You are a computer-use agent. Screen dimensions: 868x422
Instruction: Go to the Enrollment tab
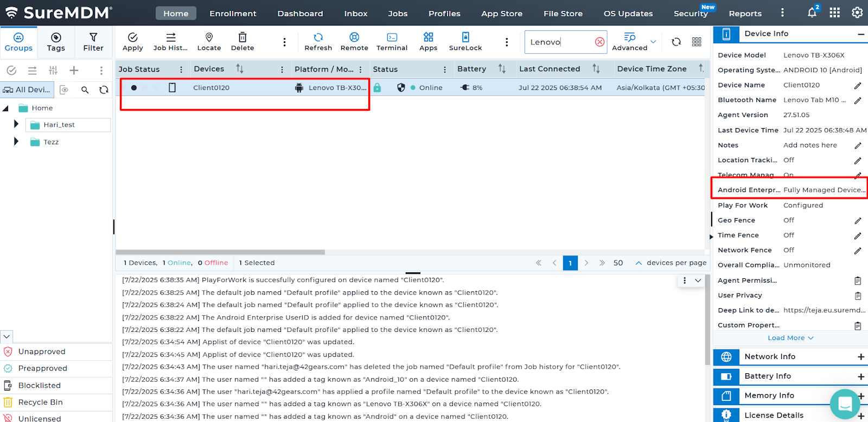233,13
